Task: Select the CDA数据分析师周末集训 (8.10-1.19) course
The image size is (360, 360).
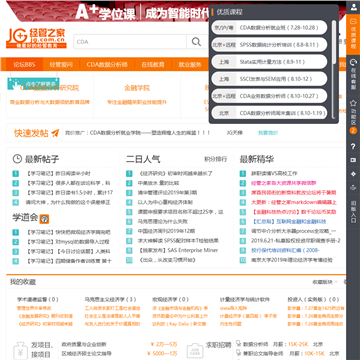Action: point(269,113)
